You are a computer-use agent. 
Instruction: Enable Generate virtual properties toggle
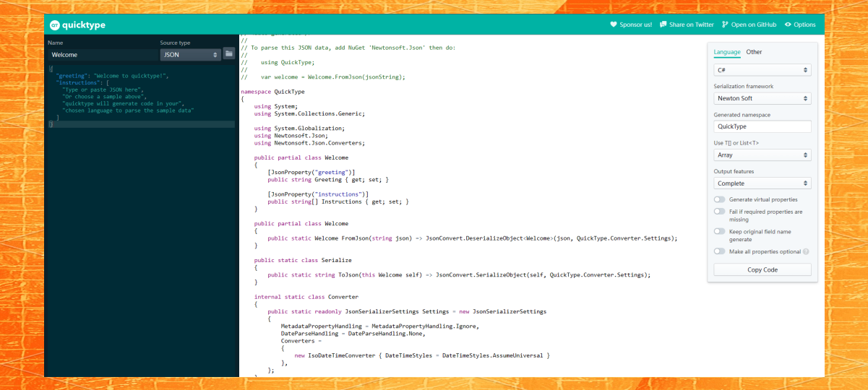click(x=719, y=199)
